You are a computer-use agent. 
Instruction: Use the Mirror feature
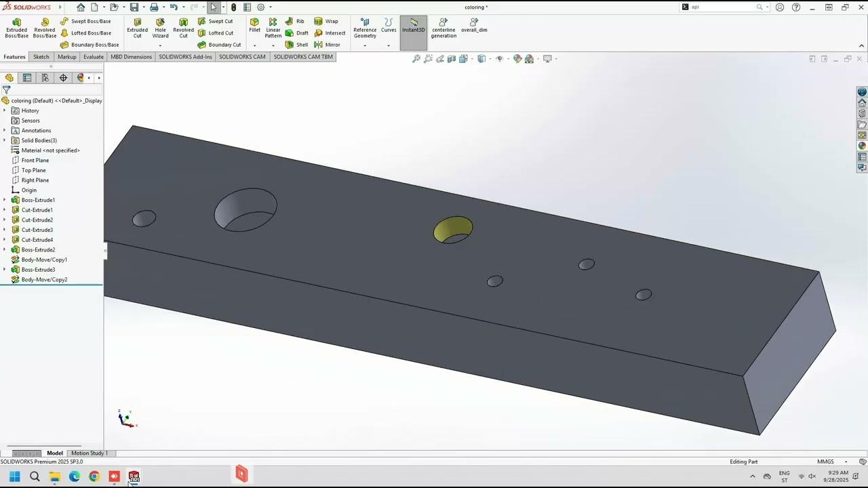coord(327,45)
